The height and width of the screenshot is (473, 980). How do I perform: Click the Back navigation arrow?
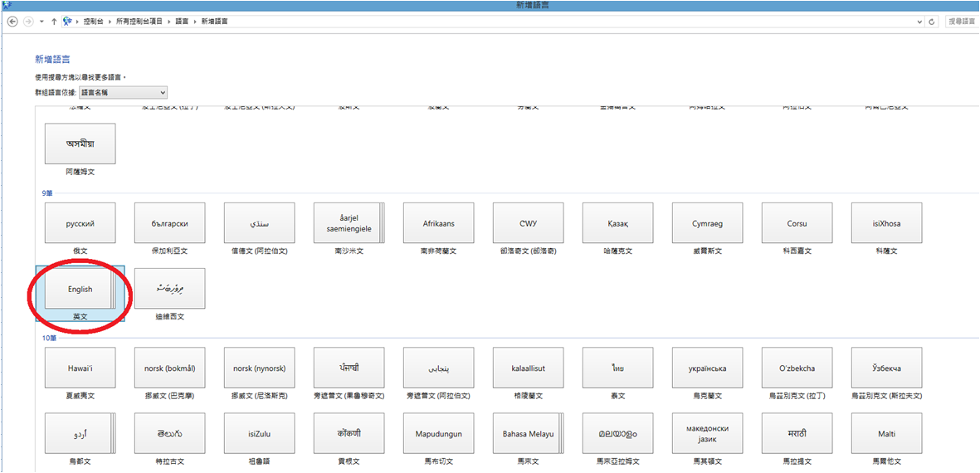click(12, 21)
